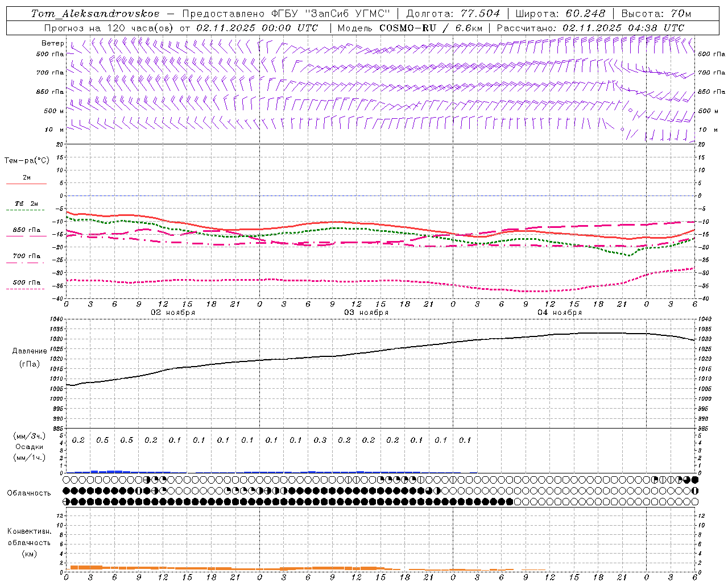Click the '02 ноября' date label
The width and height of the screenshot is (728, 582).
[x=173, y=313]
